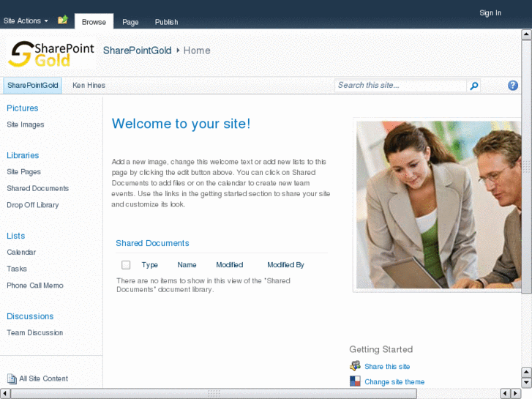Click the Change site theme link

coord(394,381)
